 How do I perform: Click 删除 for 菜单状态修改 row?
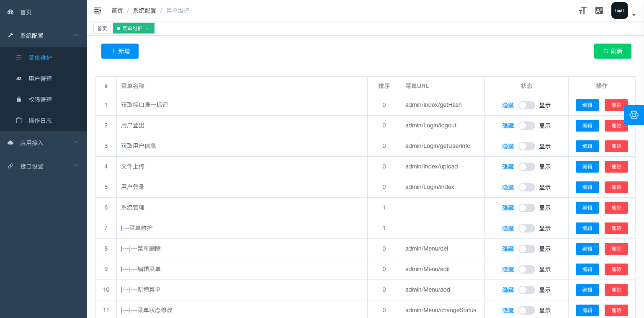[x=616, y=310]
